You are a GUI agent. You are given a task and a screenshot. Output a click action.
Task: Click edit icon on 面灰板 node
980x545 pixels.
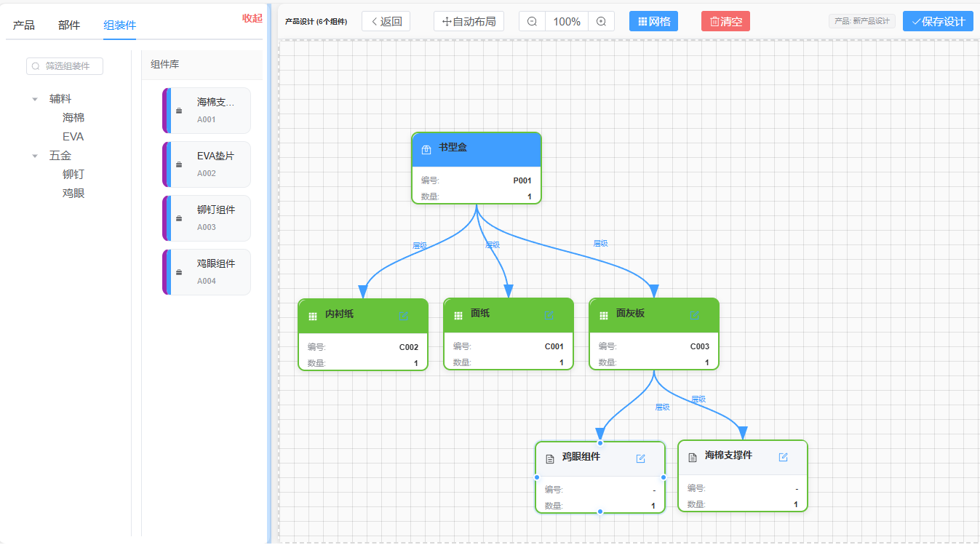pos(694,315)
